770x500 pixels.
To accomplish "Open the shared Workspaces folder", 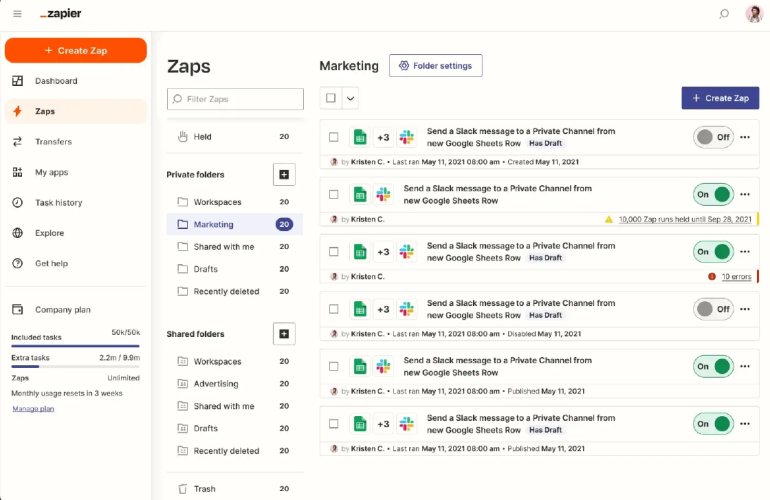I will 235,361.
